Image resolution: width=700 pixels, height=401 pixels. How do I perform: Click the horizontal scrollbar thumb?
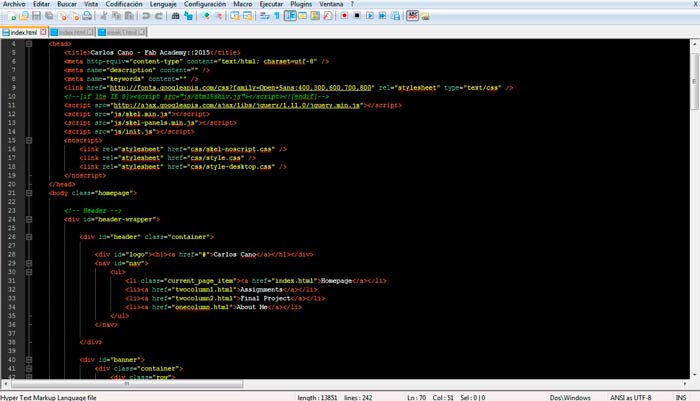127,384
